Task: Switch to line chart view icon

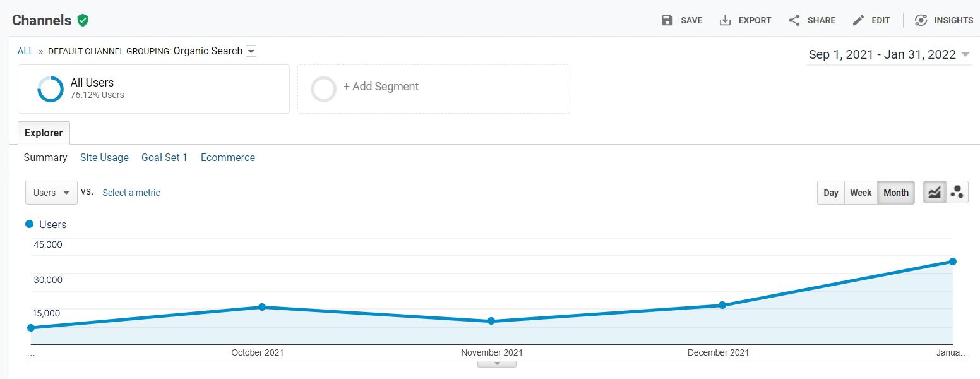Action: point(935,193)
